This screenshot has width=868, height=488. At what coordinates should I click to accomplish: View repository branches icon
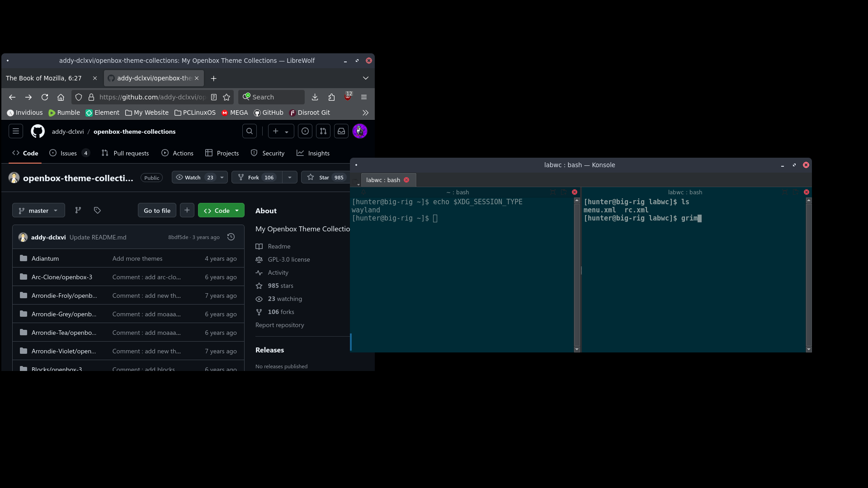pyautogui.click(x=78, y=211)
